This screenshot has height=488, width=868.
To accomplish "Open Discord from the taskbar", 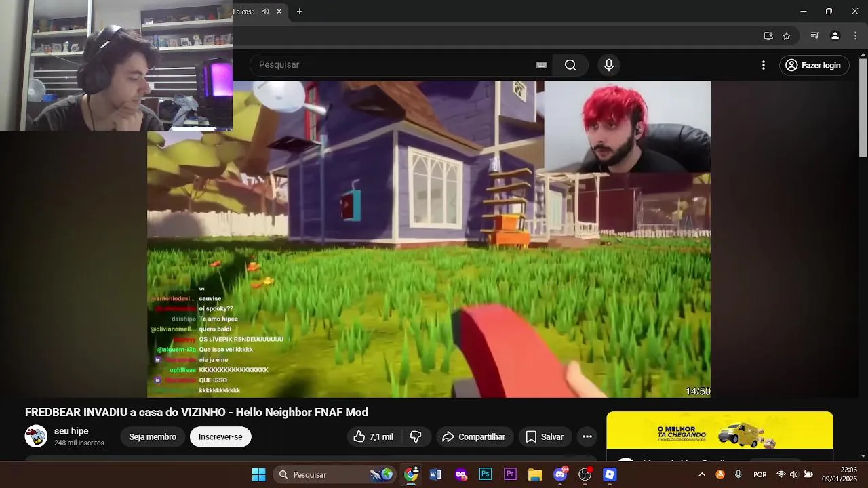I will tap(561, 474).
